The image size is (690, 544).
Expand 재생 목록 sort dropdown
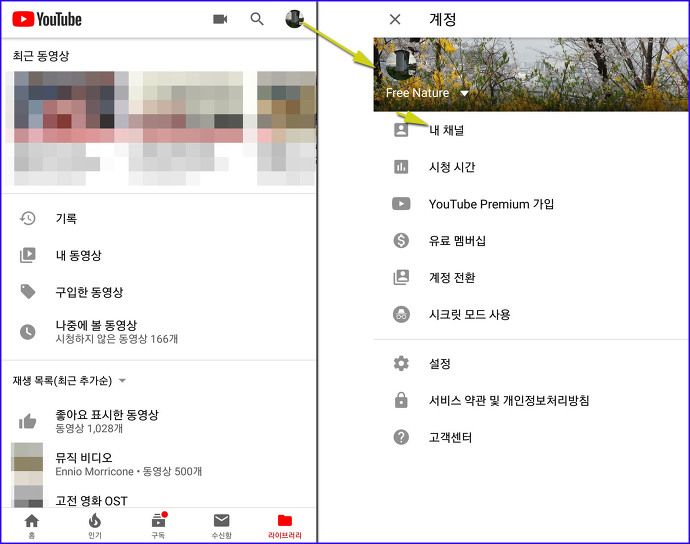coord(122,380)
